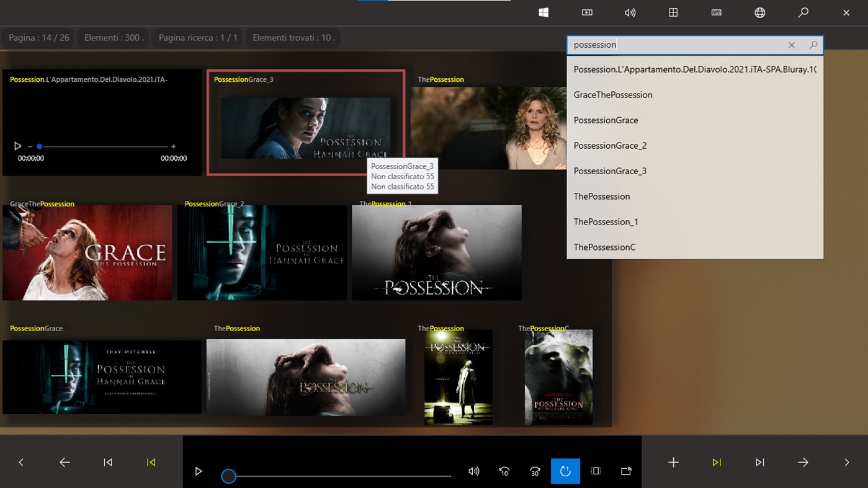The width and height of the screenshot is (868, 488).
Task: Pick GraceThePossession from the dropdown suggestions
Action: coord(613,95)
